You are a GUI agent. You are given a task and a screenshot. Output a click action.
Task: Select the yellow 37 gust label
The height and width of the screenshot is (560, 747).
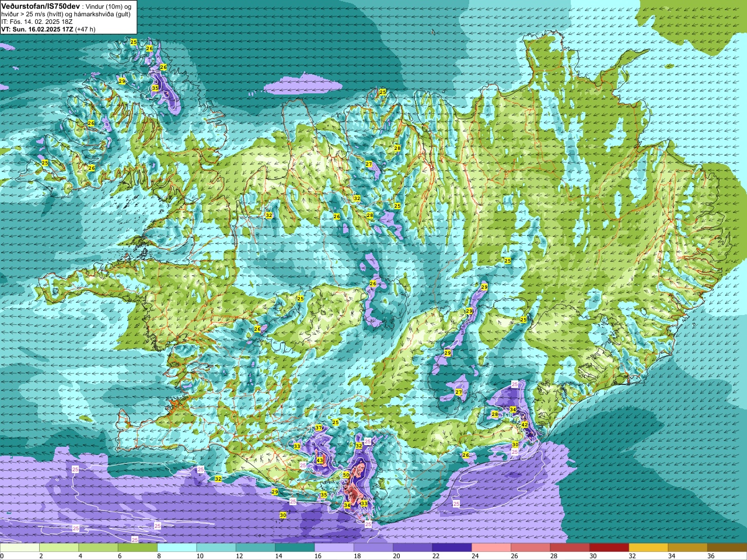319,428
